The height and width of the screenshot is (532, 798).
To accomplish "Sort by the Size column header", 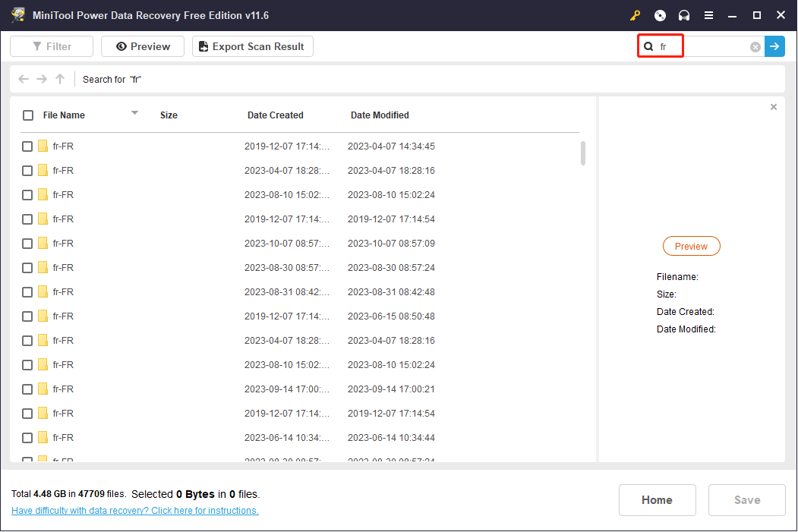I will pos(169,115).
